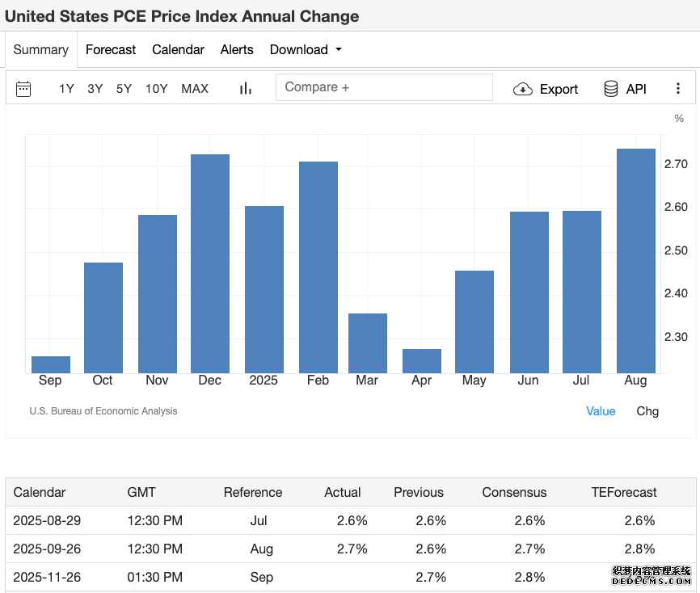Click the 2.8% TEForecast value for Aug

point(639,549)
